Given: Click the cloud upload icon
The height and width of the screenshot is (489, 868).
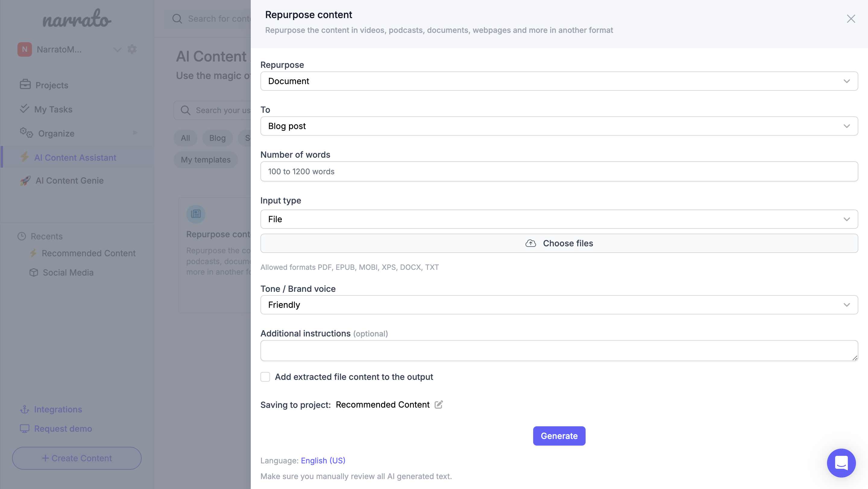Looking at the screenshot, I should (x=531, y=243).
